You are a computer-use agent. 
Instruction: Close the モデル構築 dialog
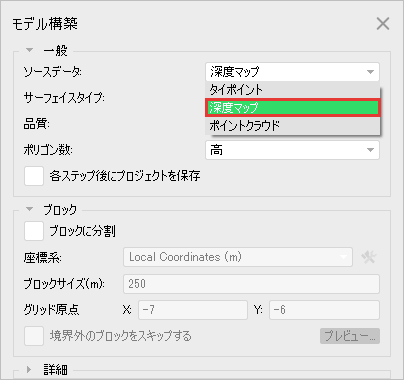pos(383,24)
